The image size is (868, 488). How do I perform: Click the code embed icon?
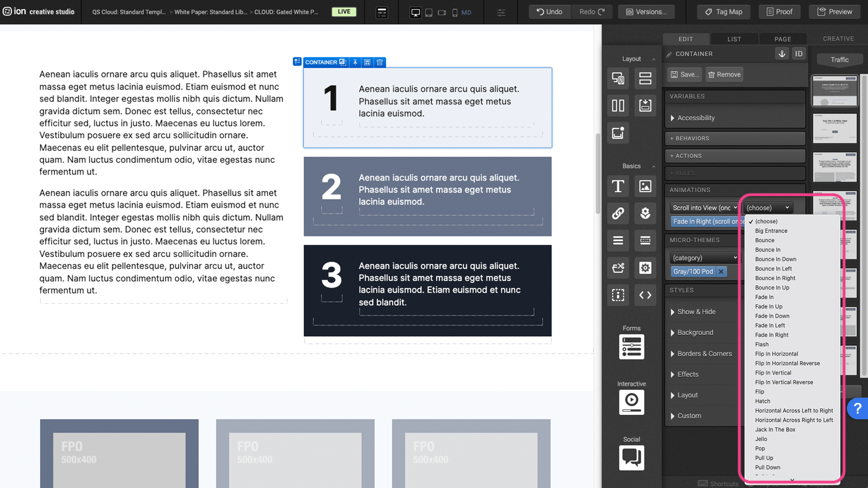pos(645,295)
